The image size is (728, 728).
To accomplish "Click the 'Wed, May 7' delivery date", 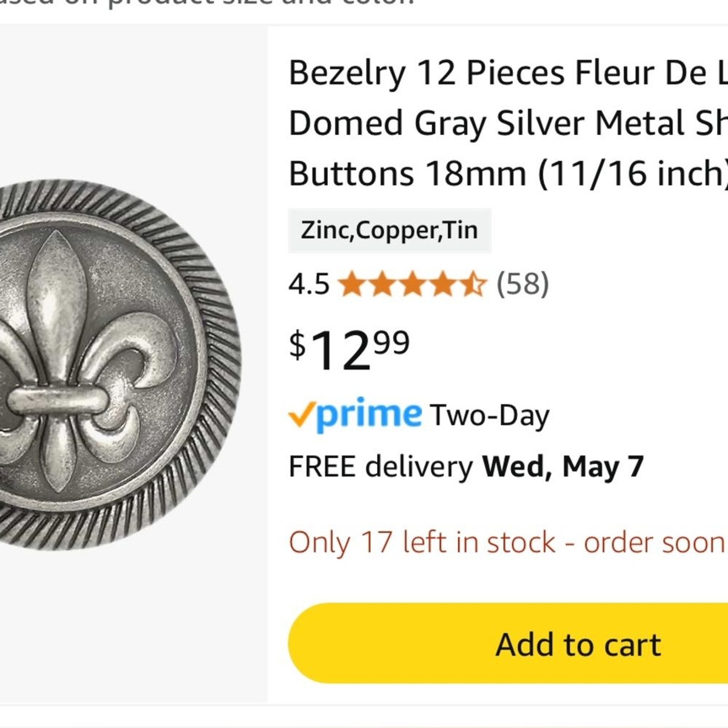I will pos(563,467).
